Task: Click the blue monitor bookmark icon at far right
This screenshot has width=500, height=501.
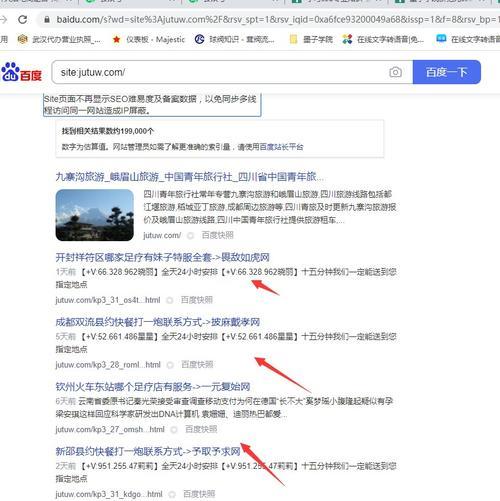Action: click(x=441, y=39)
